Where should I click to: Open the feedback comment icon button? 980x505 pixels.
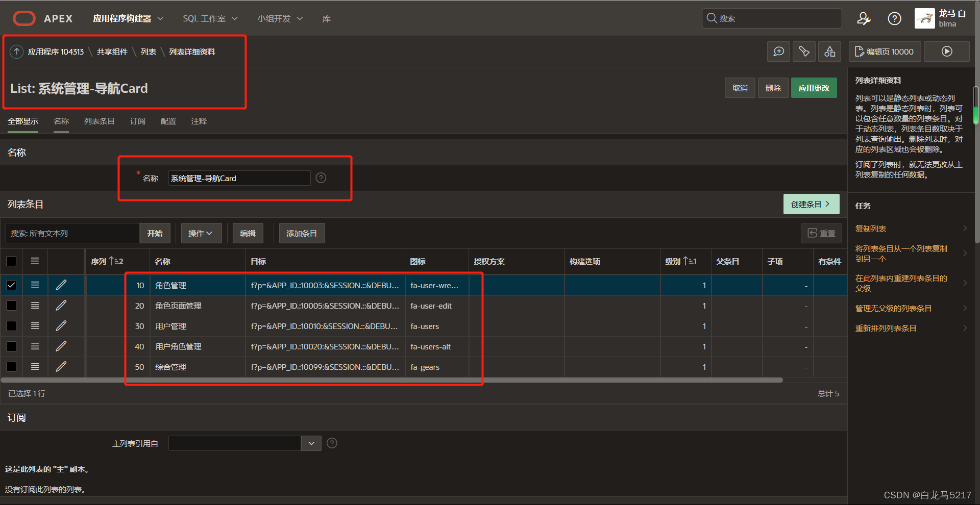pos(779,52)
